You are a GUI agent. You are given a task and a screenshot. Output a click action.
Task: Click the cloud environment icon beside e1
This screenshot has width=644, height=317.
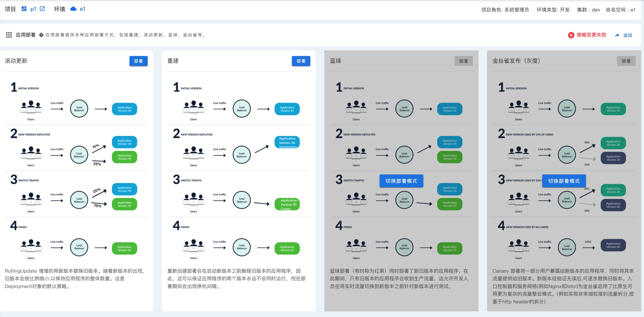73,9
